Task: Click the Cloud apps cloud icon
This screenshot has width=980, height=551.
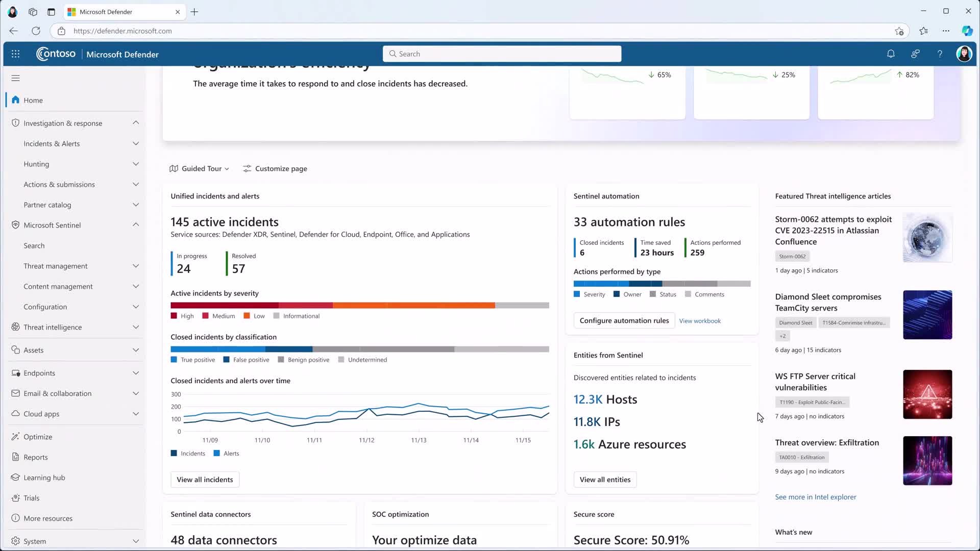Action: point(15,414)
